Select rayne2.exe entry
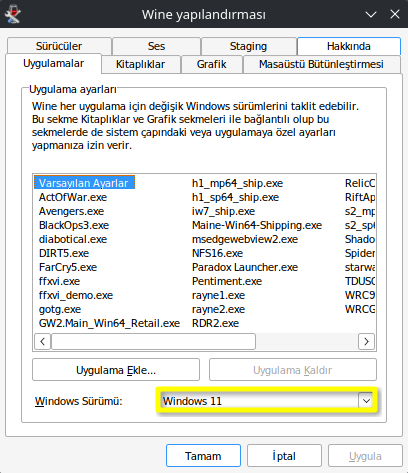The width and height of the screenshot is (408, 473). 218,309
